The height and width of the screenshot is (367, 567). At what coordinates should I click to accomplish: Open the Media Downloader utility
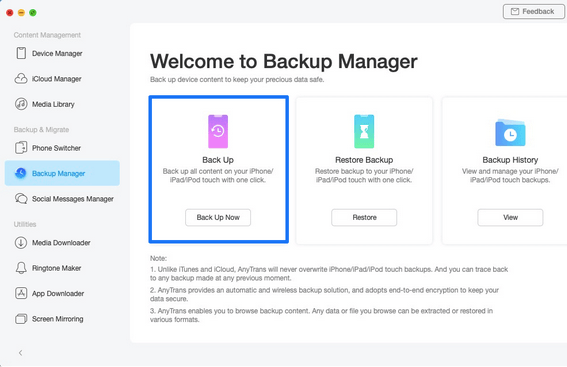pyautogui.click(x=62, y=242)
